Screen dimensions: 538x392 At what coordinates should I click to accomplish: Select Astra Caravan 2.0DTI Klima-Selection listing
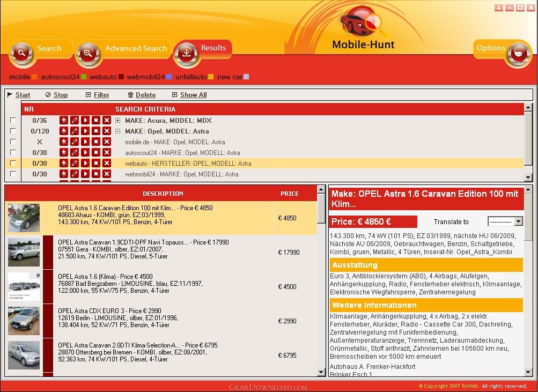point(160,356)
